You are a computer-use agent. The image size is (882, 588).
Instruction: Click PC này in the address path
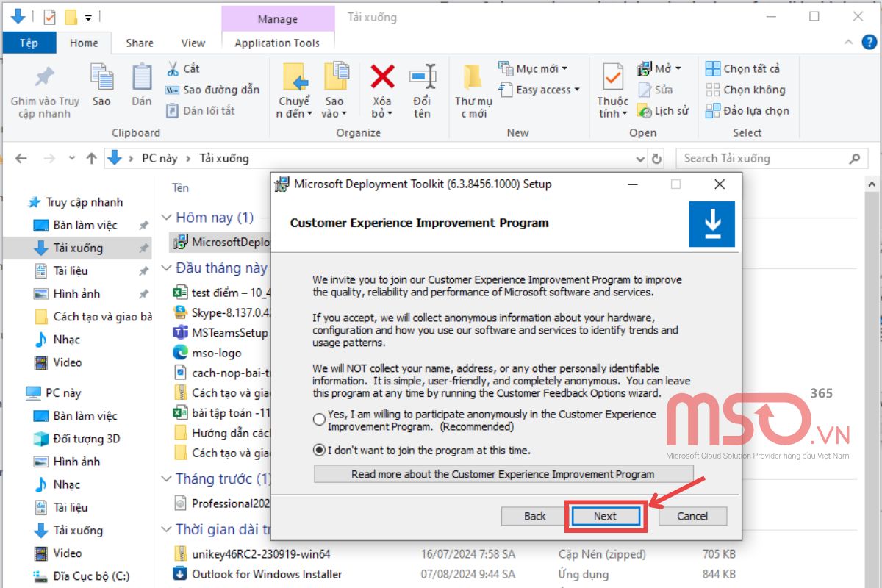pyautogui.click(x=159, y=158)
